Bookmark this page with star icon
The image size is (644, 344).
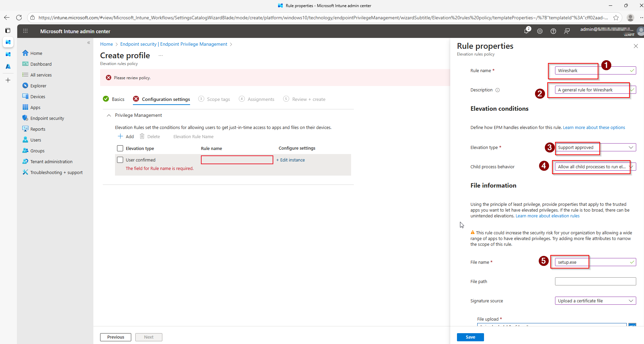[616, 18]
